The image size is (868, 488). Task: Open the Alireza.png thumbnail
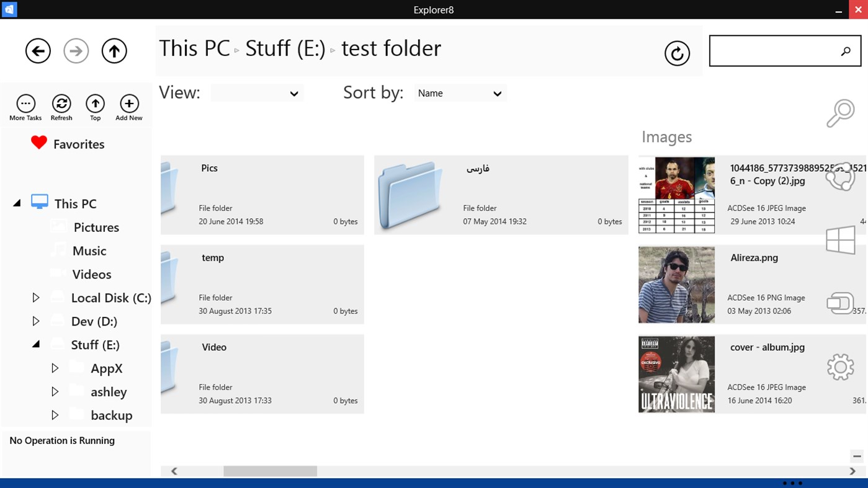pos(676,285)
